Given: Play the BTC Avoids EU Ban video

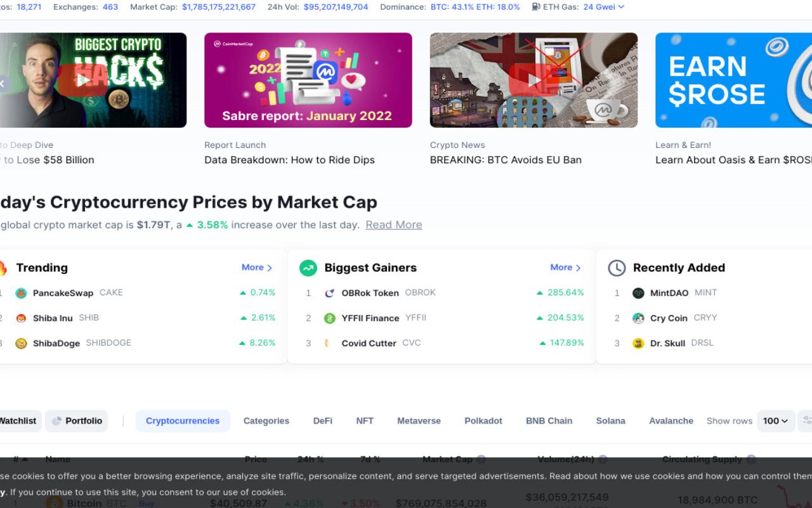Looking at the screenshot, I should (534, 80).
